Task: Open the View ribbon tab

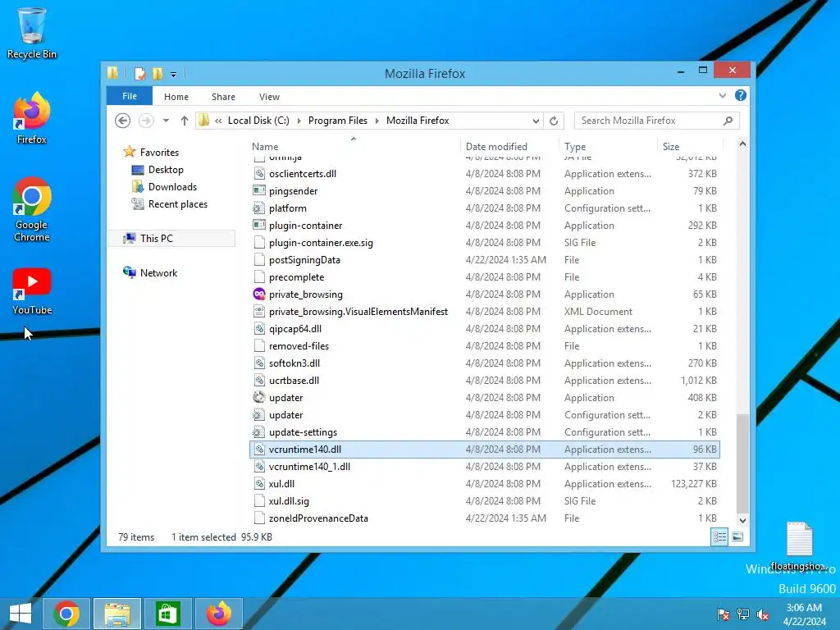Action: (269, 97)
